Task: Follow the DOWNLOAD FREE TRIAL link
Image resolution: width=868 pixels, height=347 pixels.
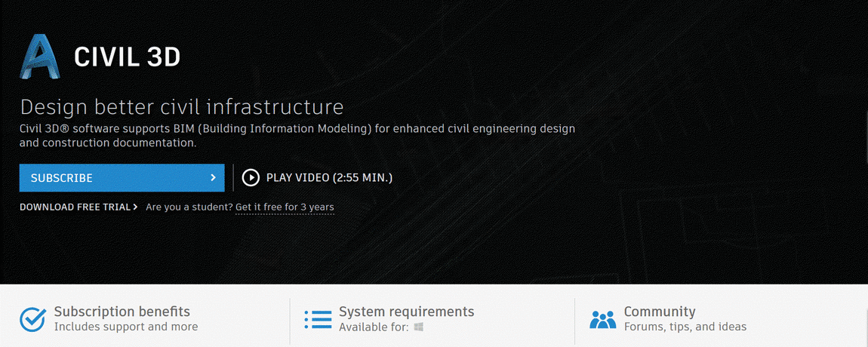Action: coord(78,207)
